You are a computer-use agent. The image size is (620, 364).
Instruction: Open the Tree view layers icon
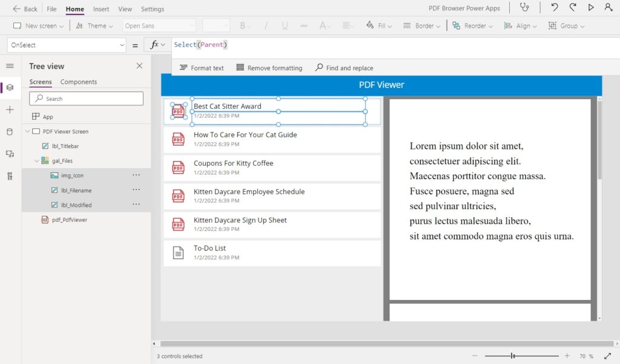click(10, 87)
